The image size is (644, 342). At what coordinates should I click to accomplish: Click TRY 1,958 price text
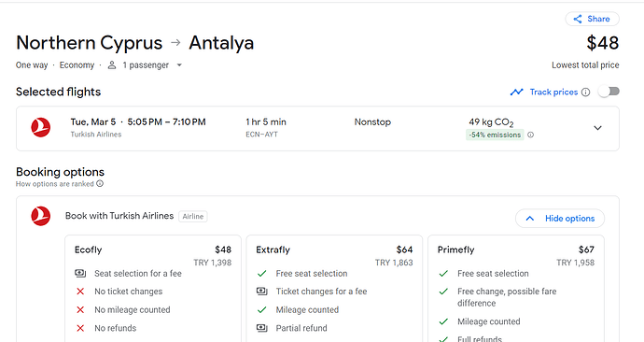click(x=576, y=263)
